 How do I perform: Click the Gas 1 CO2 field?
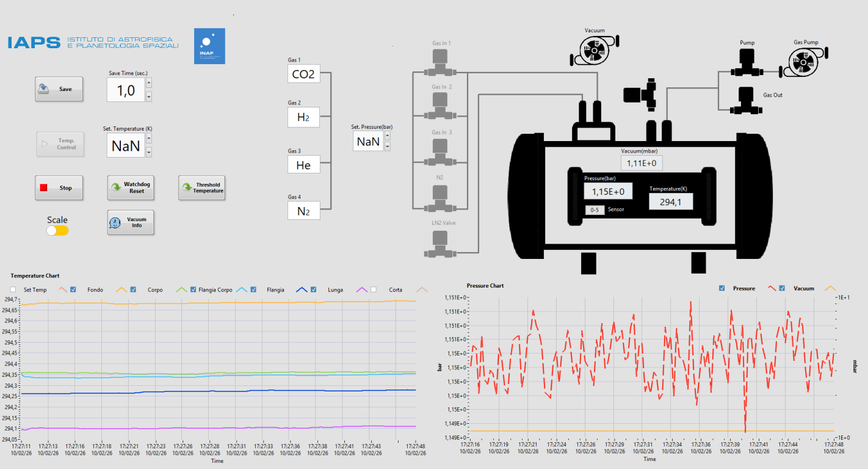tap(303, 74)
